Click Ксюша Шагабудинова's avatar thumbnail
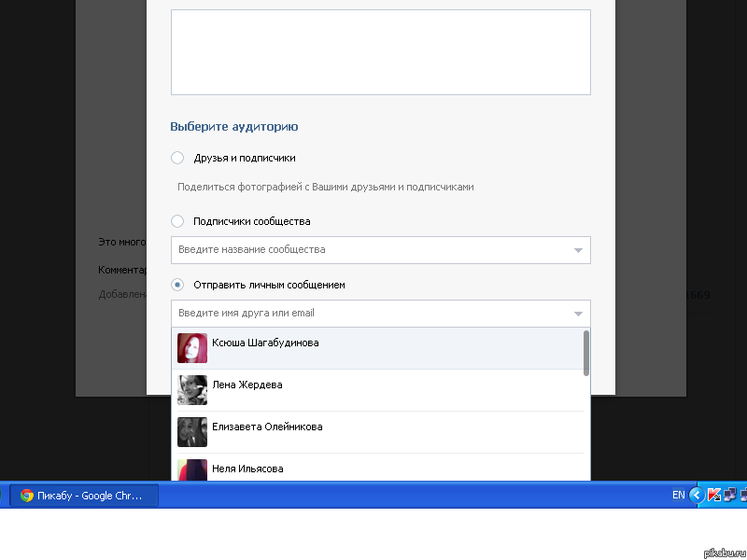This screenshot has height=560, width=747. click(x=192, y=348)
